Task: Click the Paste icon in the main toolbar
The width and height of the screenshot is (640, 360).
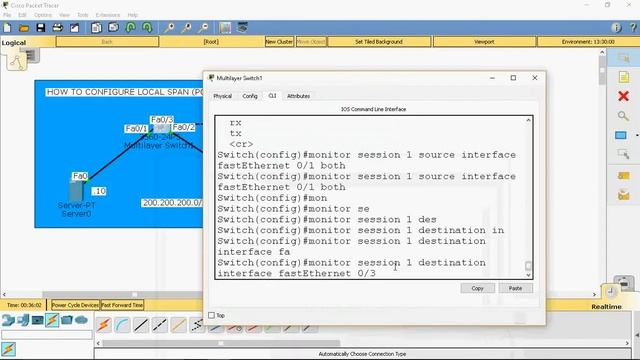Action: [113, 28]
